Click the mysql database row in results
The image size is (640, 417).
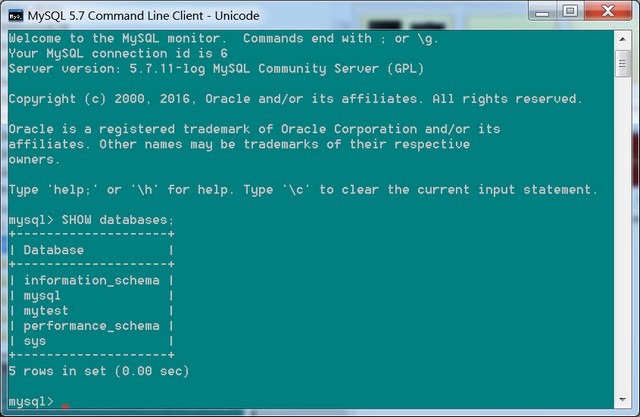click(91, 295)
